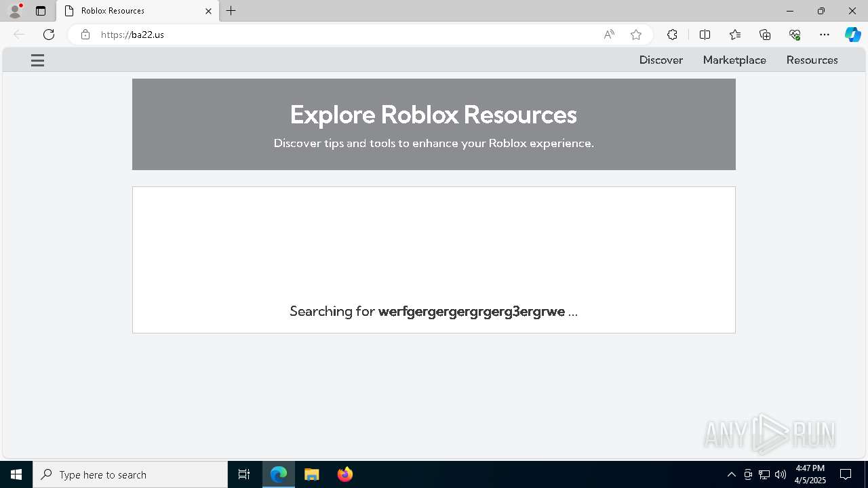Restore down the browser window

pyautogui.click(x=821, y=11)
